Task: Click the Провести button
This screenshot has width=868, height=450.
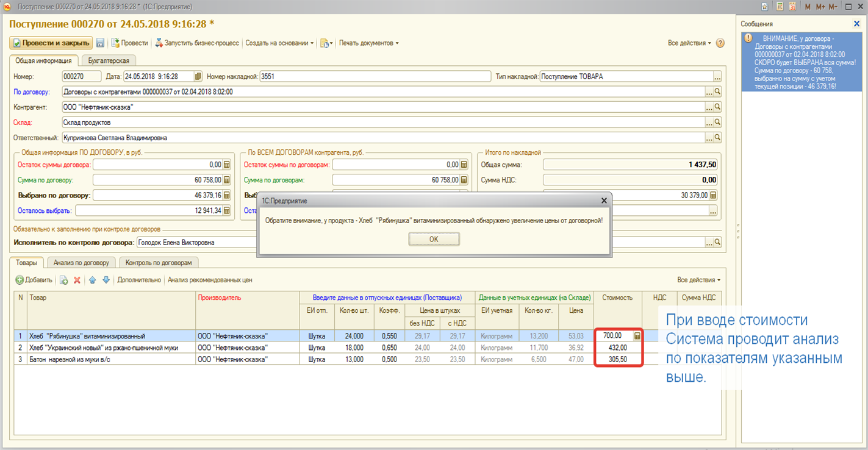Action: point(130,43)
